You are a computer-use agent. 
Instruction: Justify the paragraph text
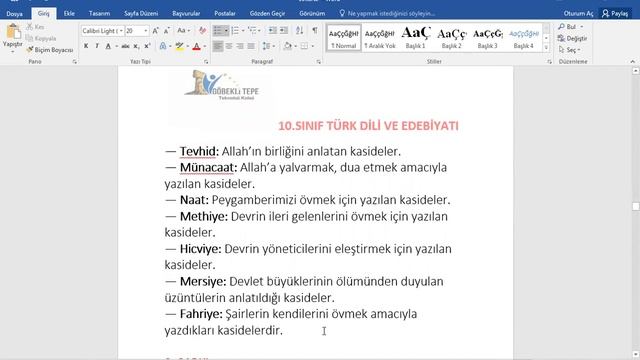(x=251, y=46)
